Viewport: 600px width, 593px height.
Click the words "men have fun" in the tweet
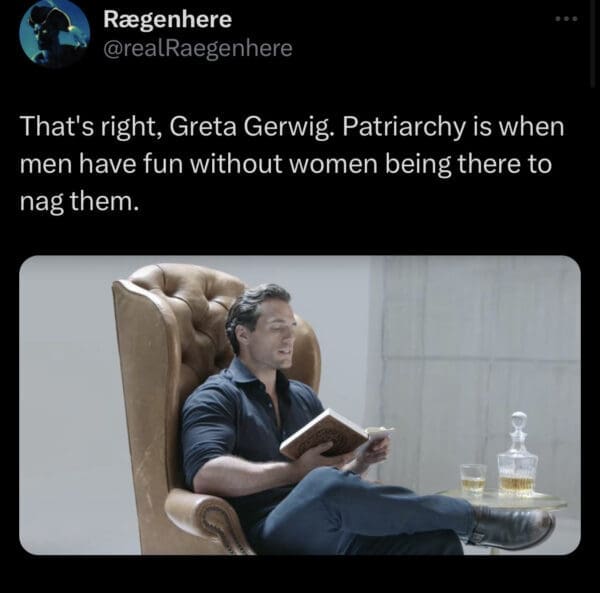(101, 164)
